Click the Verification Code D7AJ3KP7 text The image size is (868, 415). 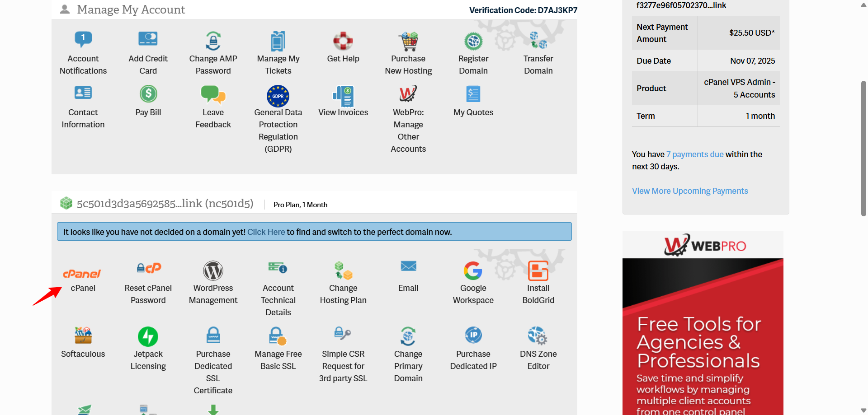pos(523,10)
